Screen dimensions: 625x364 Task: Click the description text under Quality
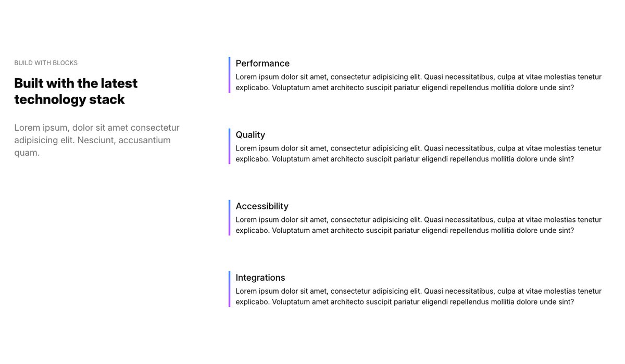click(x=419, y=154)
